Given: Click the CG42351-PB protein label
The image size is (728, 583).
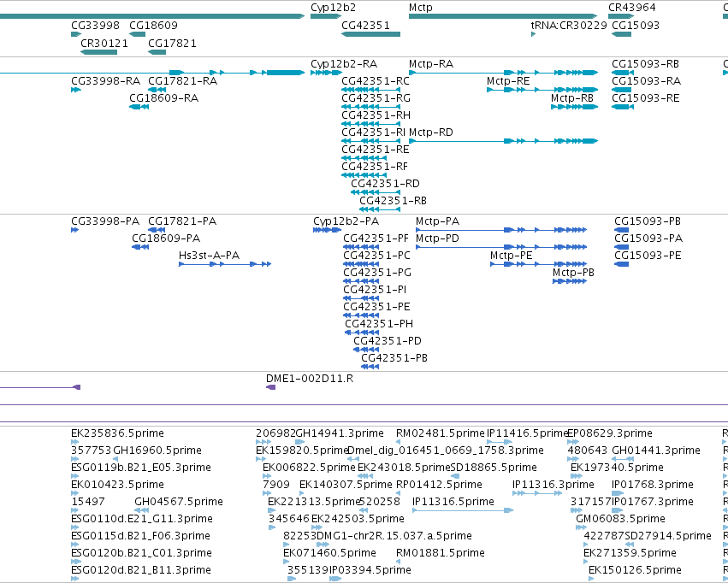Looking at the screenshot, I should pos(394,358).
